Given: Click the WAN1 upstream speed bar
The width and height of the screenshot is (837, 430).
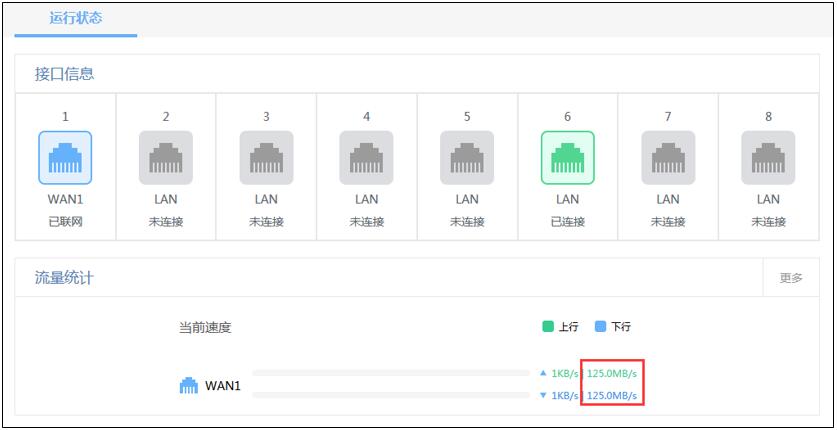Looking at the screenshot, I should (391, 373).
